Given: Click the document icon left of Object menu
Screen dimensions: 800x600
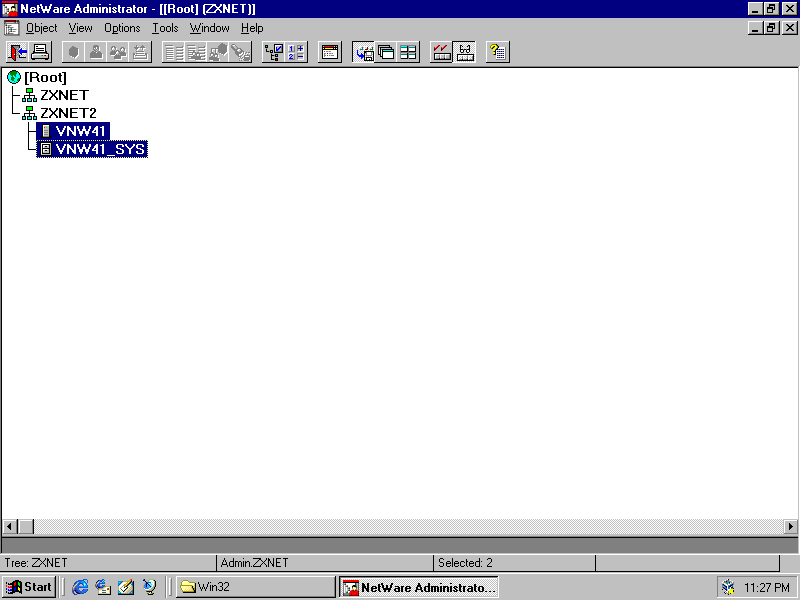Looking at the screenshot, I should (x=11, y=28).
